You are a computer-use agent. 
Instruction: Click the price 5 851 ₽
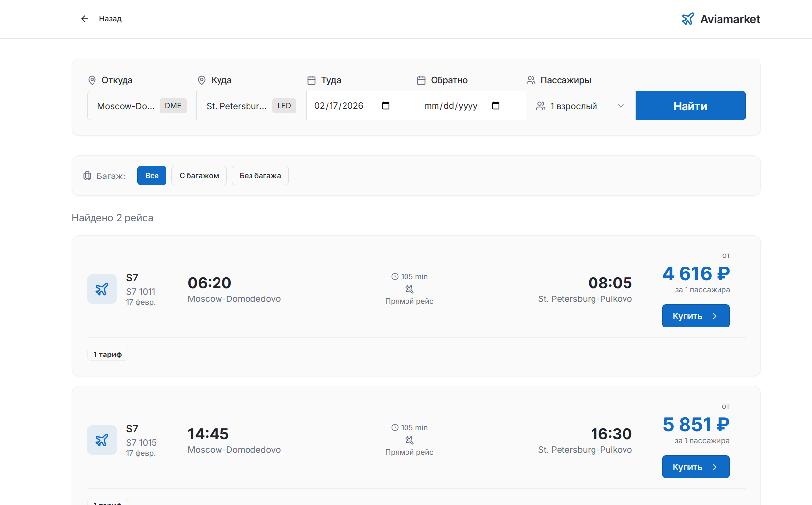click(696, 424)
